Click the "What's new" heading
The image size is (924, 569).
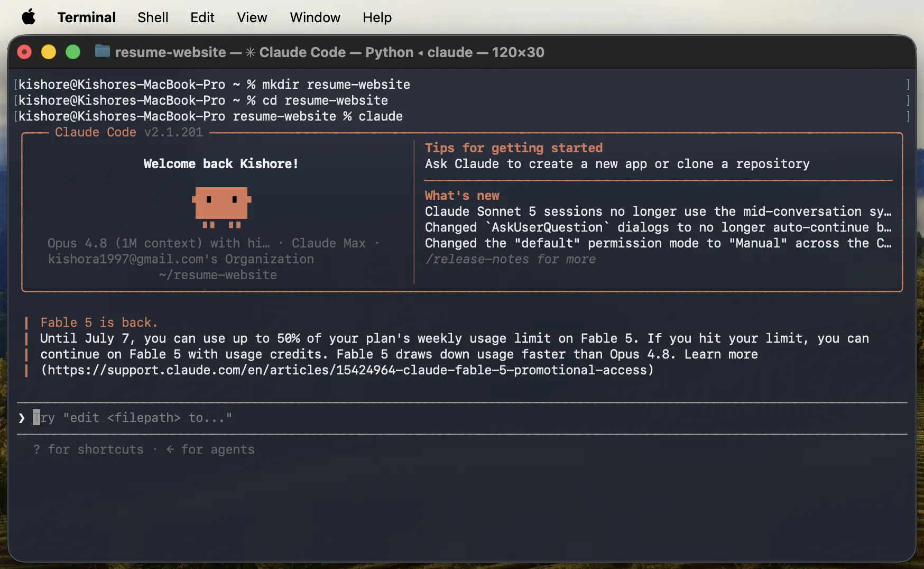462,196
